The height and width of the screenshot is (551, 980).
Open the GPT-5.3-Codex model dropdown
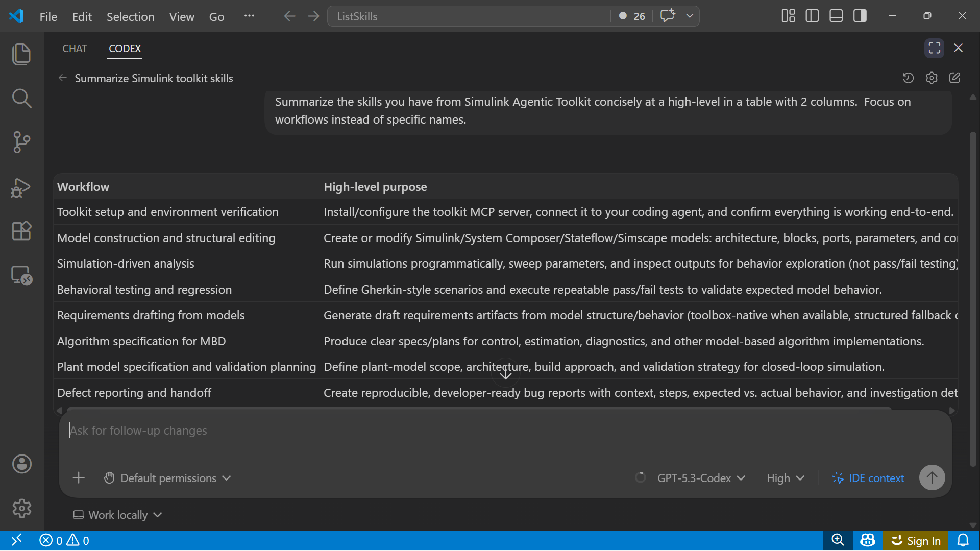coord(701,478)
